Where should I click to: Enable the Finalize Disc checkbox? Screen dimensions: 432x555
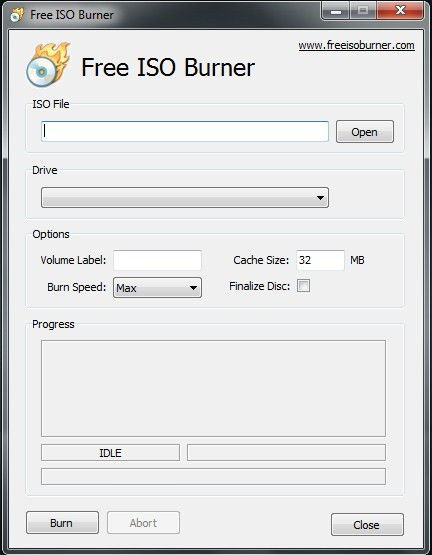pyautogui.click(x=303, y=286)
